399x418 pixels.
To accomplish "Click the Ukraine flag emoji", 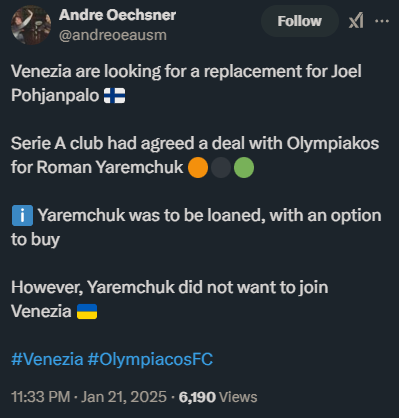I will [x=87, y=312].
